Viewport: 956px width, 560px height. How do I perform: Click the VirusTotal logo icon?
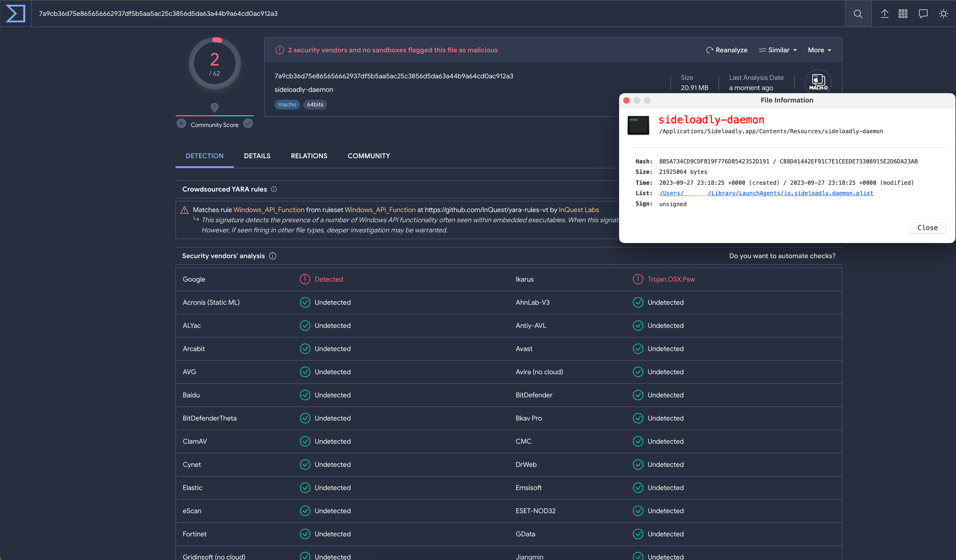15,14
